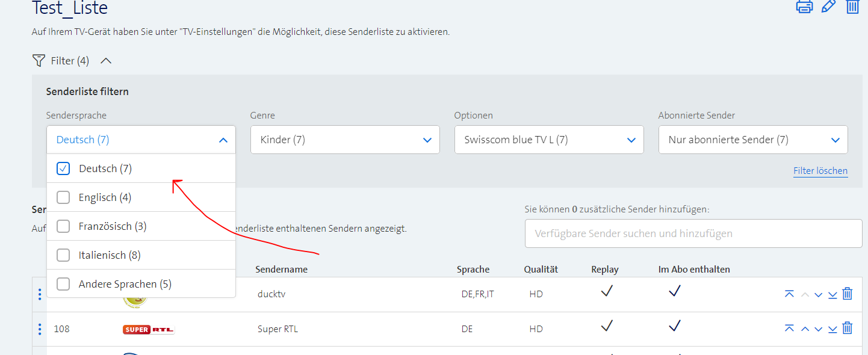Enable the Italienisch (8) filter checkbox
The width and height of the screenshot is (868, 355).
(63, 255)
